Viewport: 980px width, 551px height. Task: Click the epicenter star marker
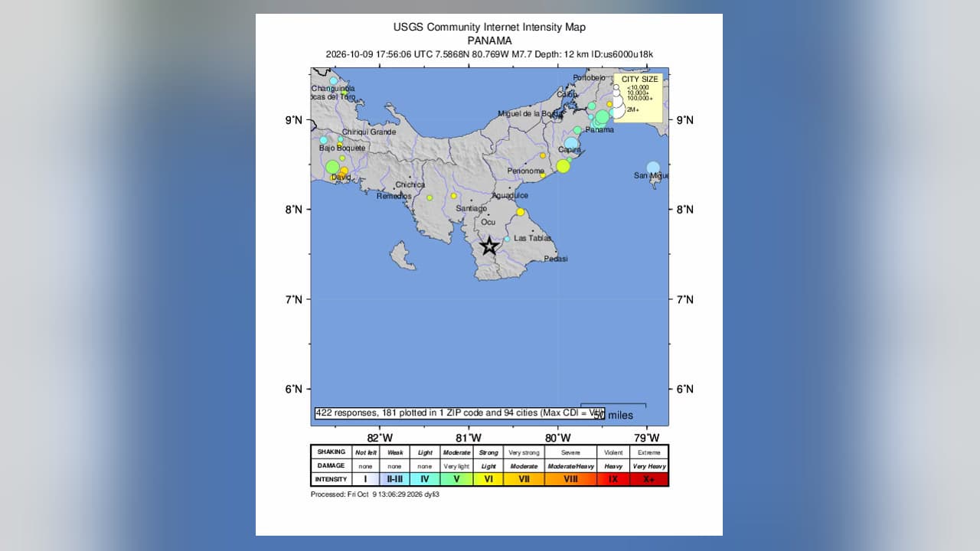point(489,246)
